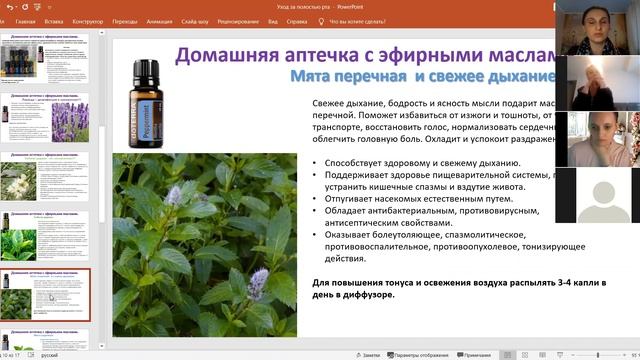Image resolution: width=640 pixels, height=360 pixels.
Task: Click the русский language indicator
Action: (x=49, y=355)
